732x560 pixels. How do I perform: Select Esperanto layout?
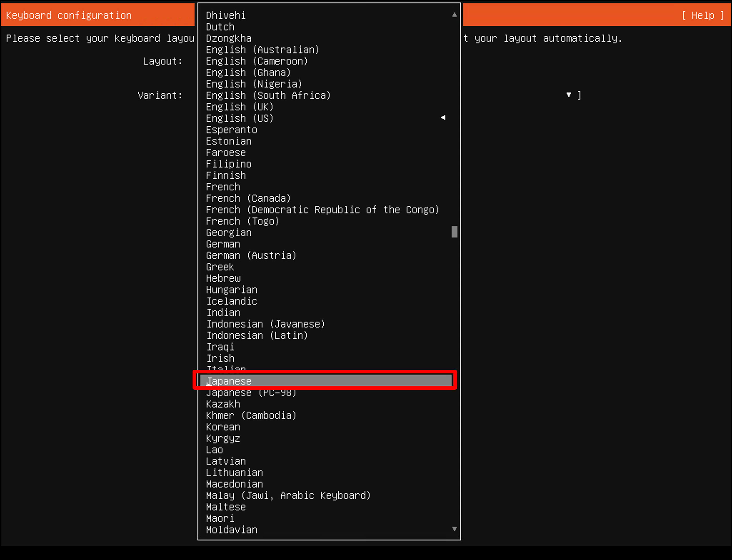tap(231, 130)
